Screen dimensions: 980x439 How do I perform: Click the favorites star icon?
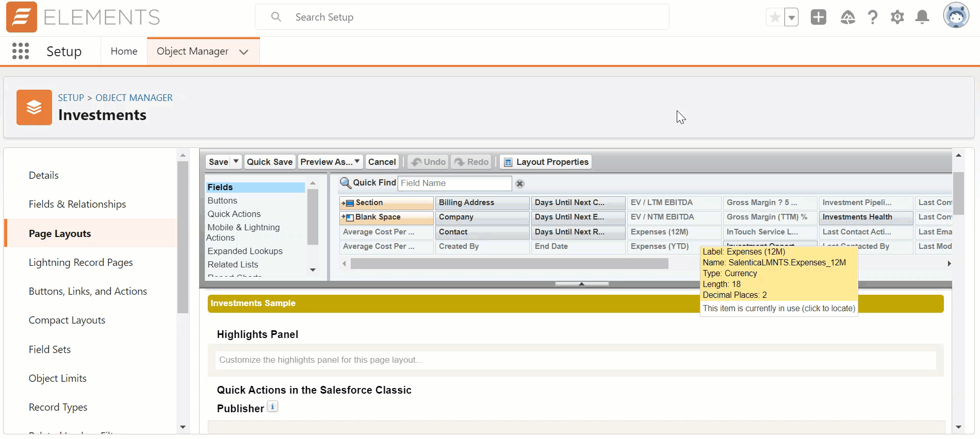coord(775,18)
